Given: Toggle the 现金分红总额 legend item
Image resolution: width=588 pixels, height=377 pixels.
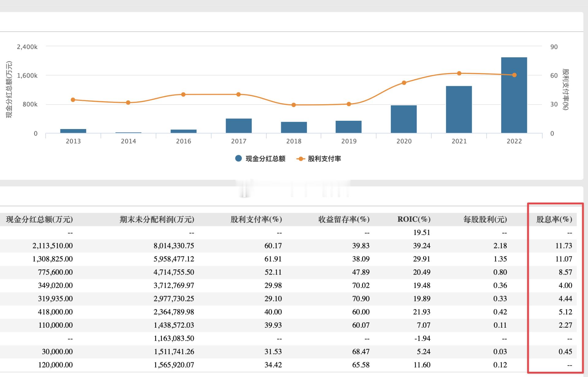Looking at the screenshot, I should [x=260, y=158].
